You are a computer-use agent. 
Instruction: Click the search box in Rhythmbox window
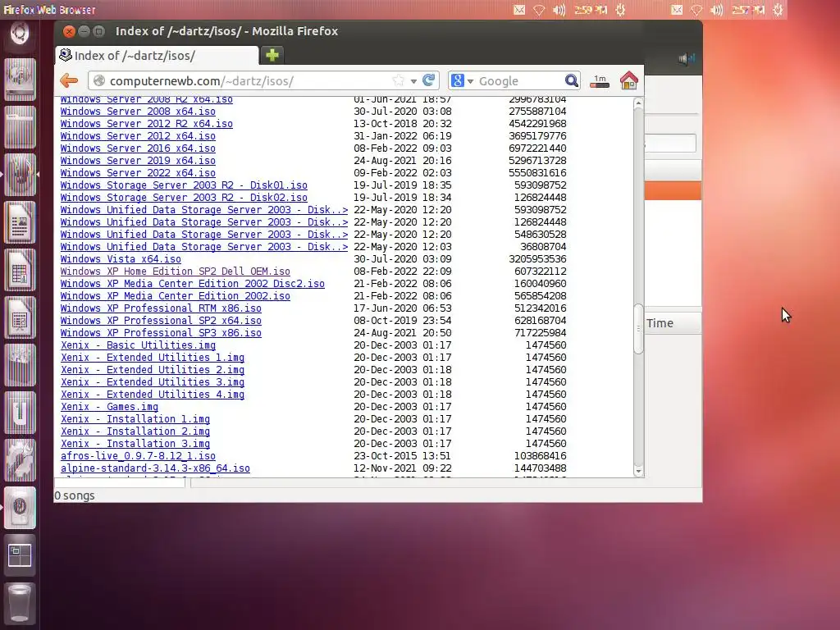click(670, 143)
